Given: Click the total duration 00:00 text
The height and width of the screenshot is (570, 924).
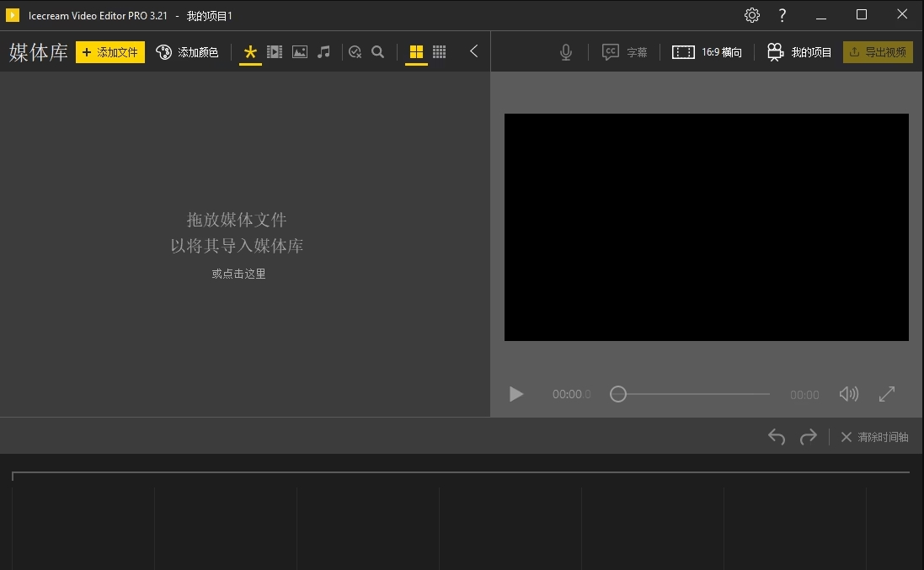Looking at the screenshot, I should (x=804, y=395).
